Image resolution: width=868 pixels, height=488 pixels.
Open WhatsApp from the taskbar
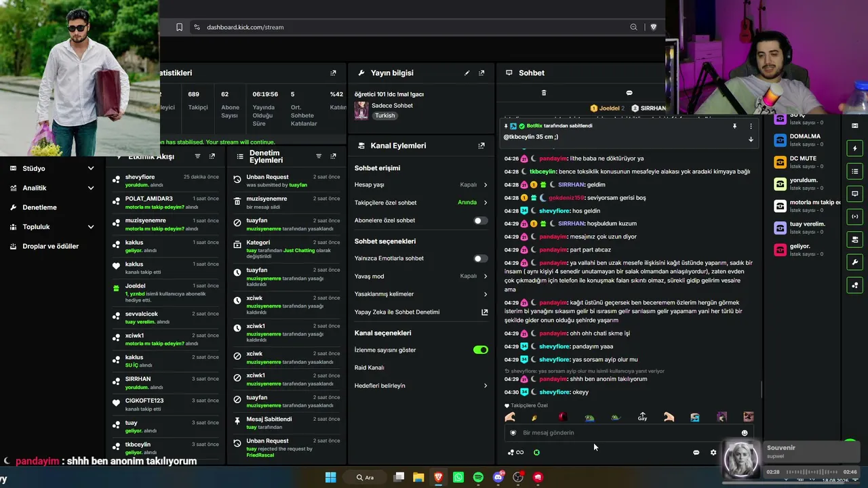point(458,477)
